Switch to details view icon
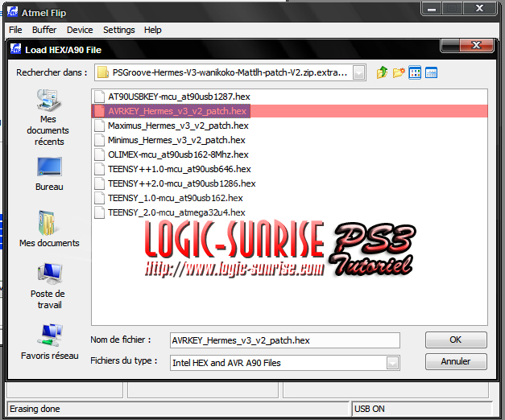Image resolution: width=505 pixels, height=420 pixels. coord(431,72)
